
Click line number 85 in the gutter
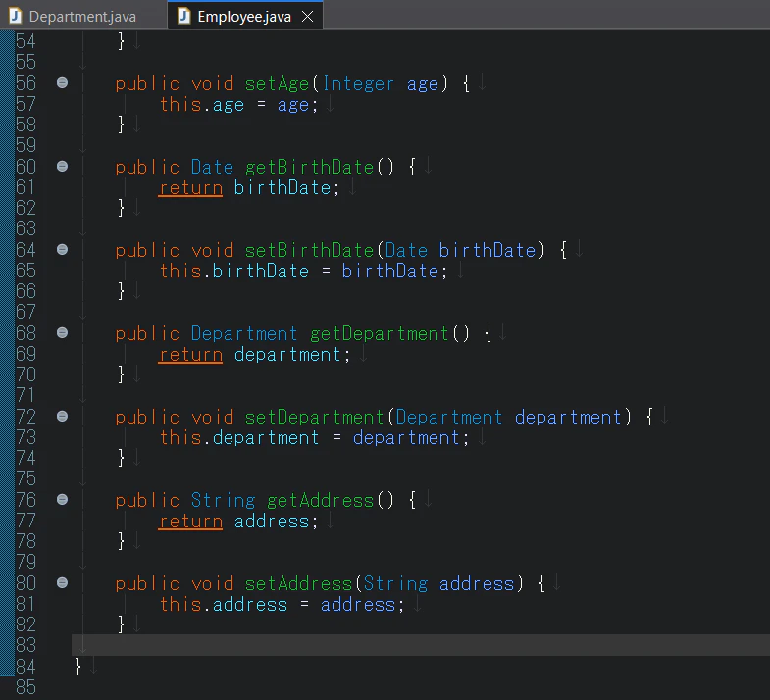26,686
